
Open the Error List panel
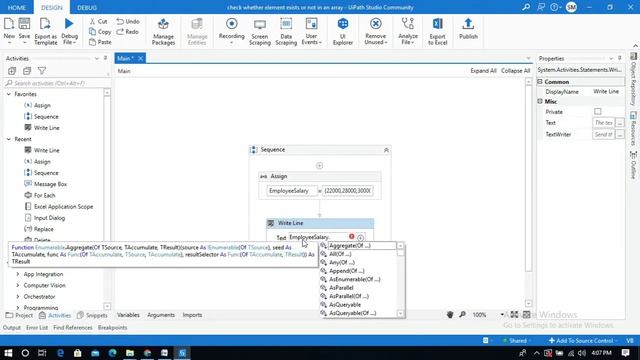pos(37,328)
